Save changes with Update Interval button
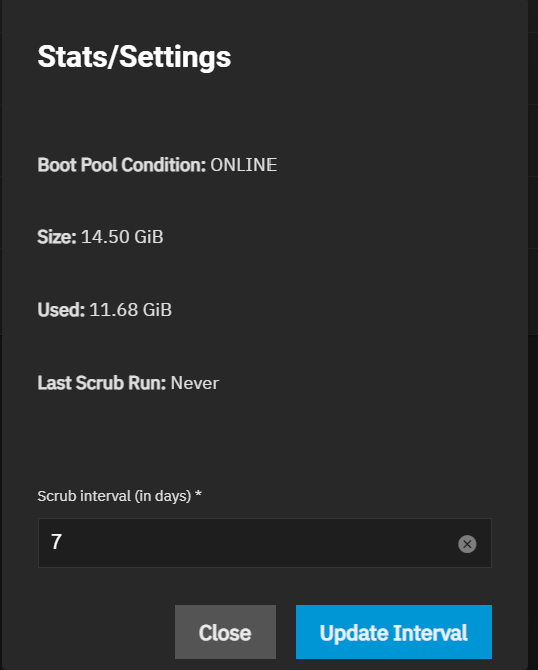 [x=394, y=632]
